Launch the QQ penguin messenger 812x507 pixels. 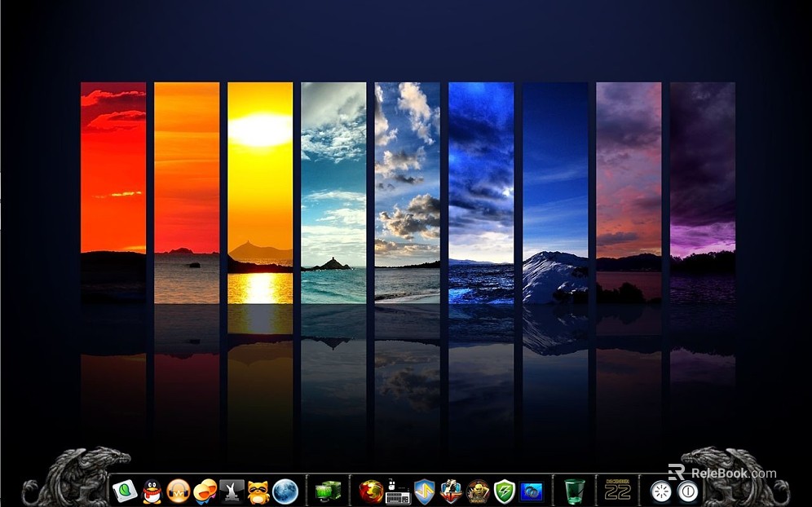pos(152,491)
